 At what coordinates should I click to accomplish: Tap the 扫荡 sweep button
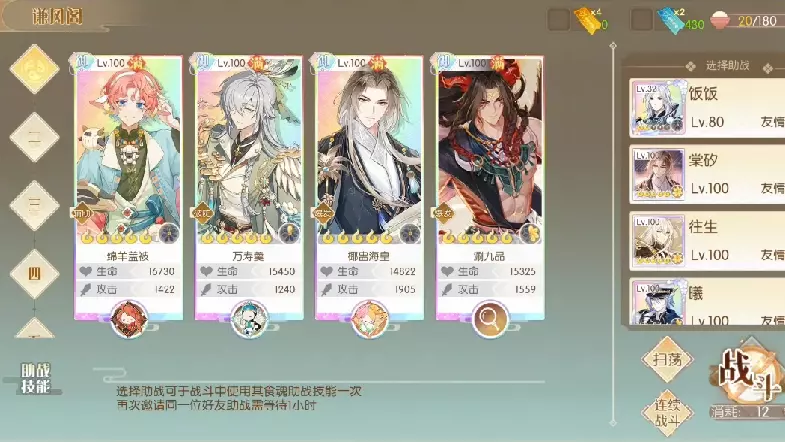coord(667,359)
